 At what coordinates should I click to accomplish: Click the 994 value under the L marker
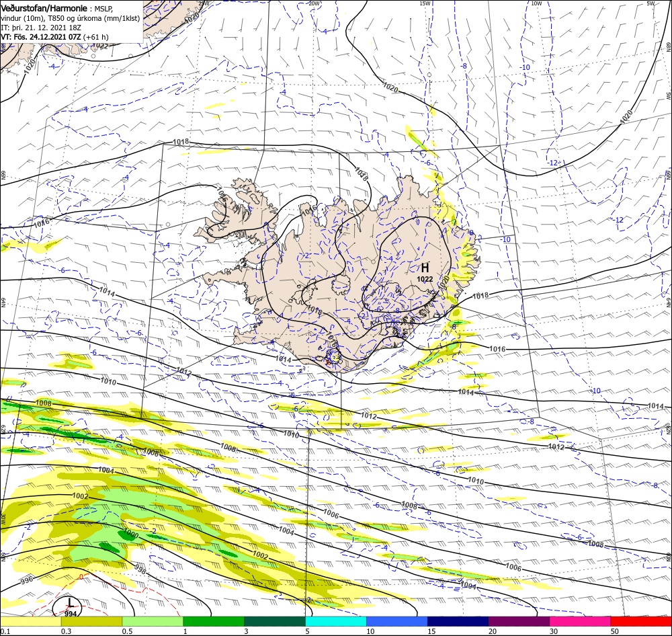(71, 614)
